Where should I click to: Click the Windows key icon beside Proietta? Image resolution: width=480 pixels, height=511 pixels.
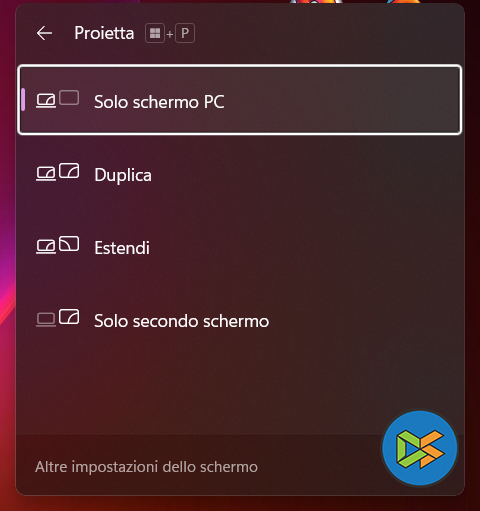(155, 33)
